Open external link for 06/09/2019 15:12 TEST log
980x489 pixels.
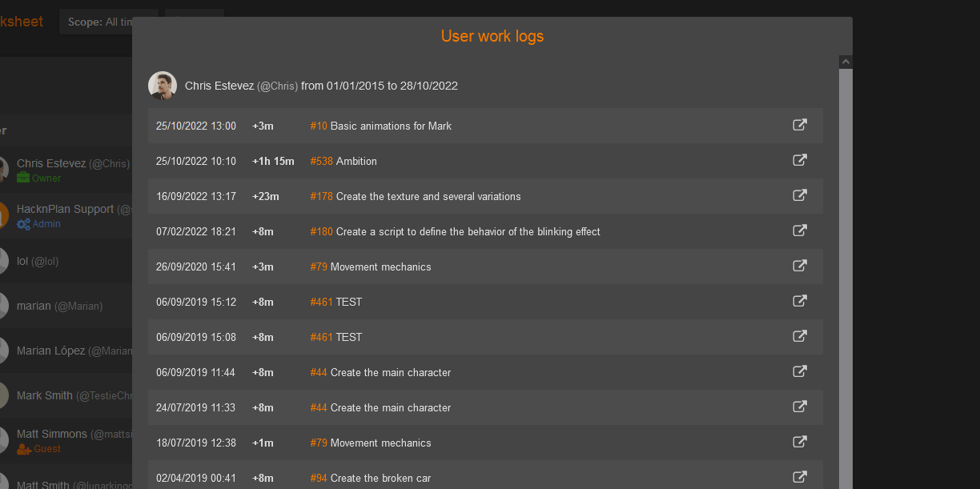(799, 302)
